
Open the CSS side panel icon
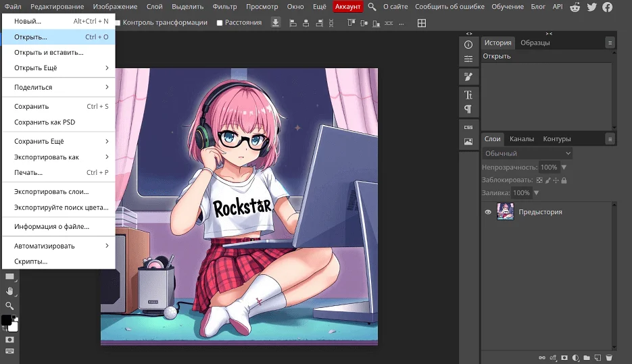[x=468, y=127]
